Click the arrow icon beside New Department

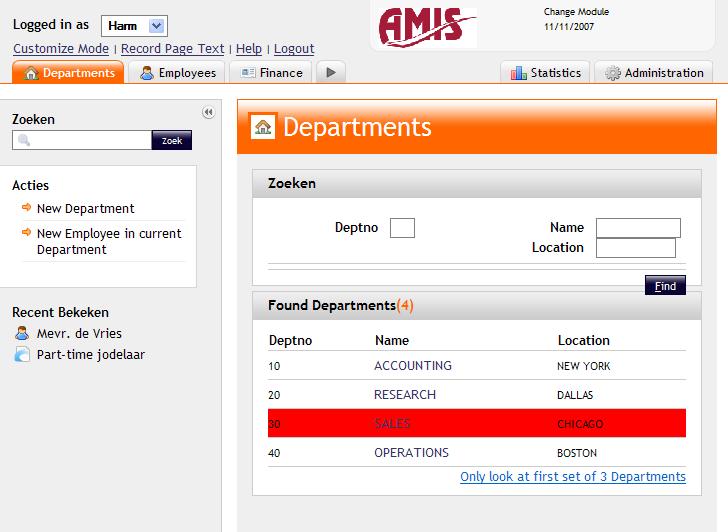coord(26,207)
